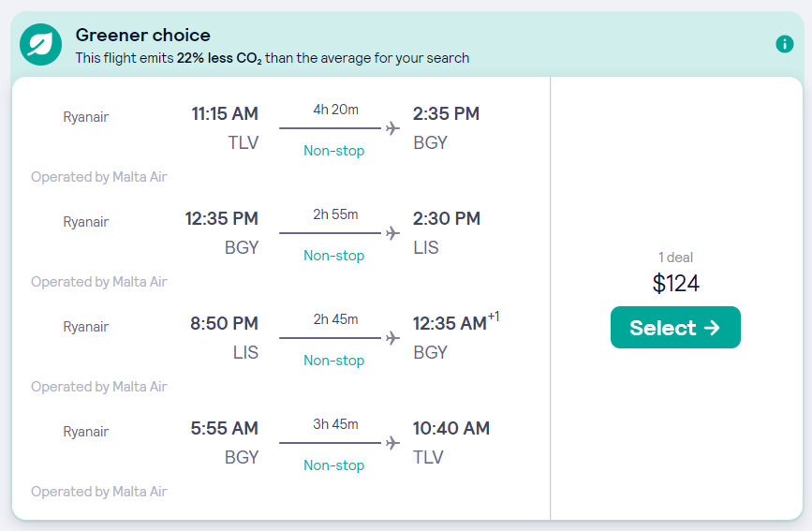
Task: Click the 10:40 AM arrival at TLV
Action: point(451,428)
